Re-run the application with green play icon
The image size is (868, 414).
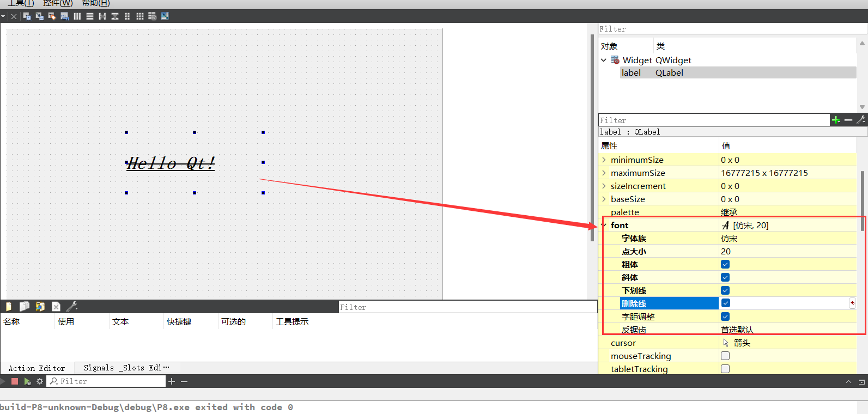coord(27,381)
